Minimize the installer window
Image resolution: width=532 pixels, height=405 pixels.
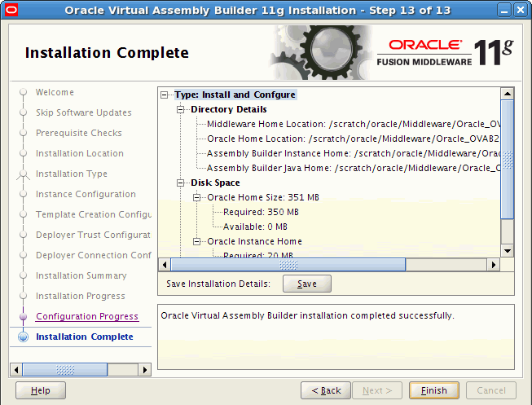click(x=504, y=10)
